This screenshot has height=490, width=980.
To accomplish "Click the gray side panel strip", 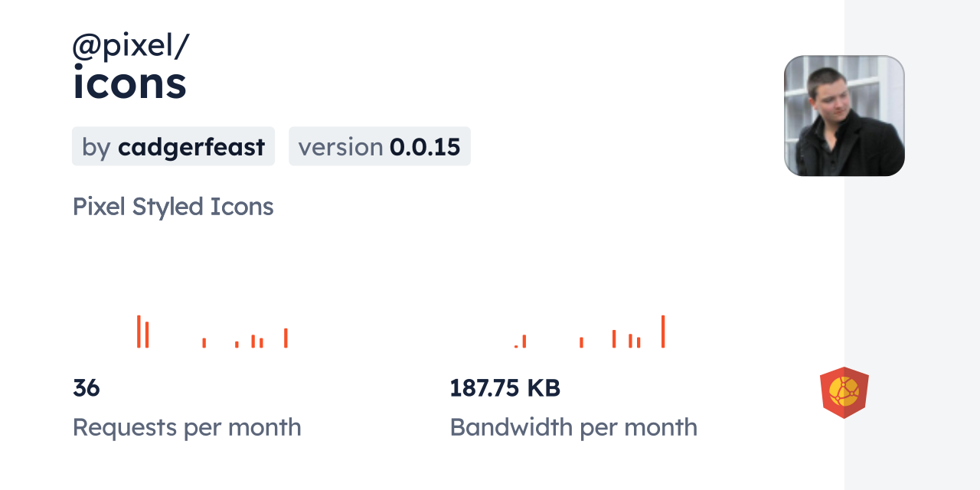I will [912, 245].
